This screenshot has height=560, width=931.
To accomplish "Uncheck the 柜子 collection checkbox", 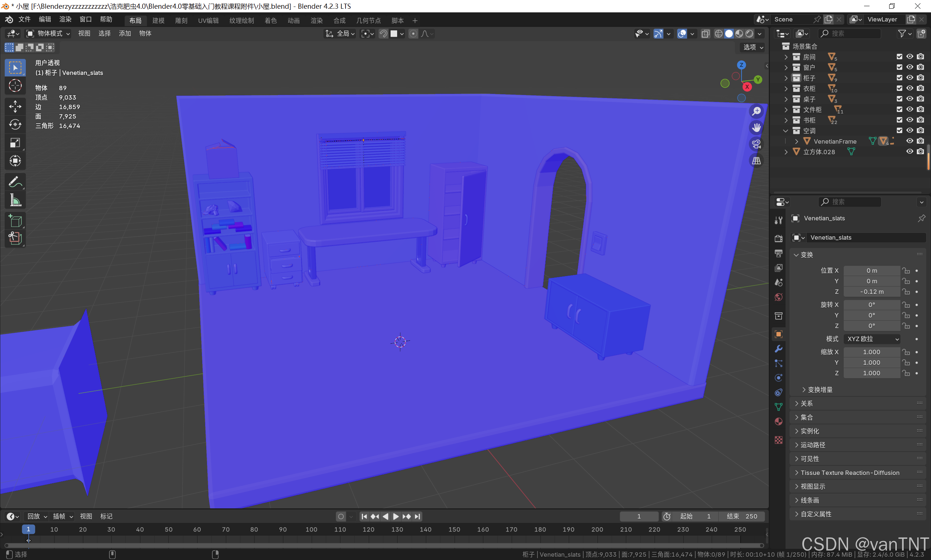I will pyautogui.click(x=899, y=78).
